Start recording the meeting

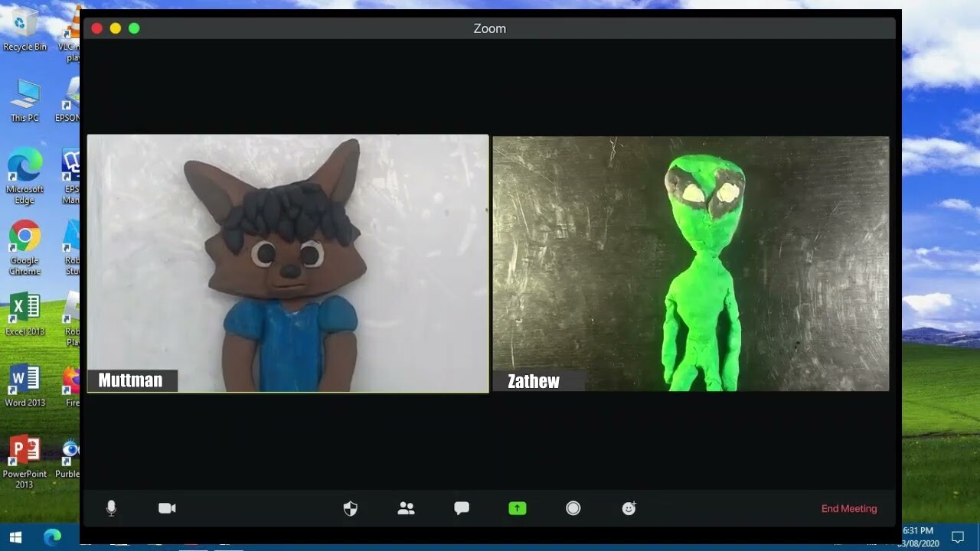[573, 508]
